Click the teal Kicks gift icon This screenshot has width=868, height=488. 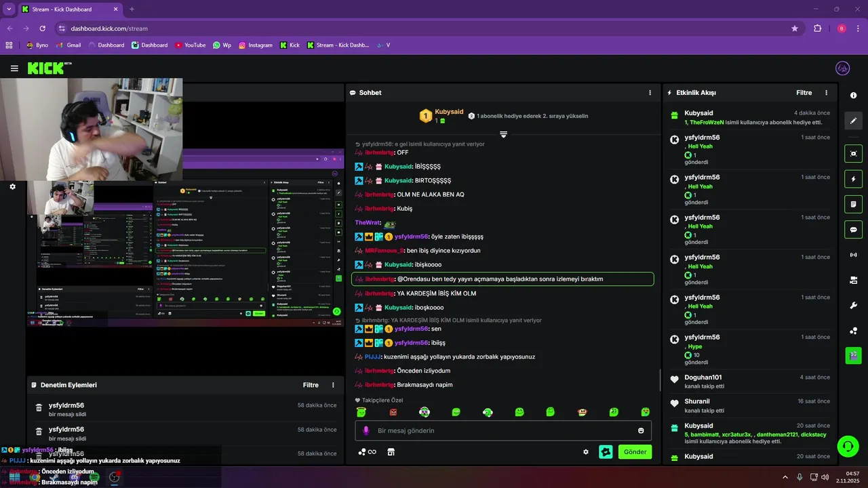tap(606, 452)
